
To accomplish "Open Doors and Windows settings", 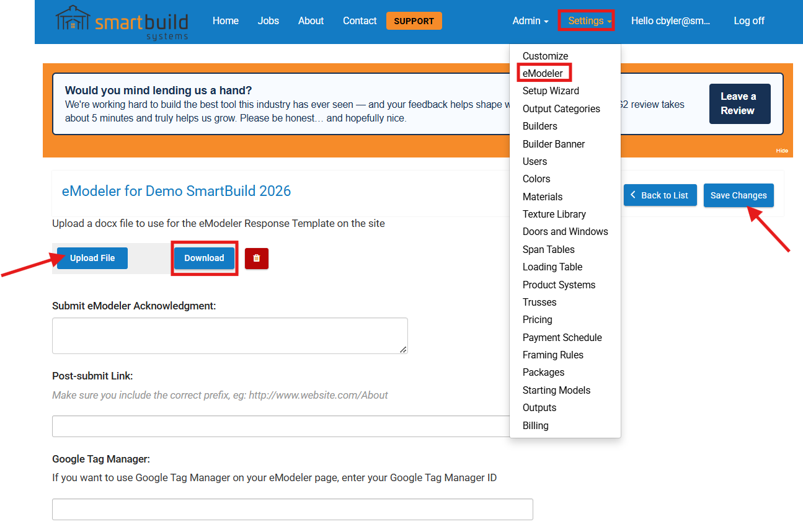I will 565,232.
